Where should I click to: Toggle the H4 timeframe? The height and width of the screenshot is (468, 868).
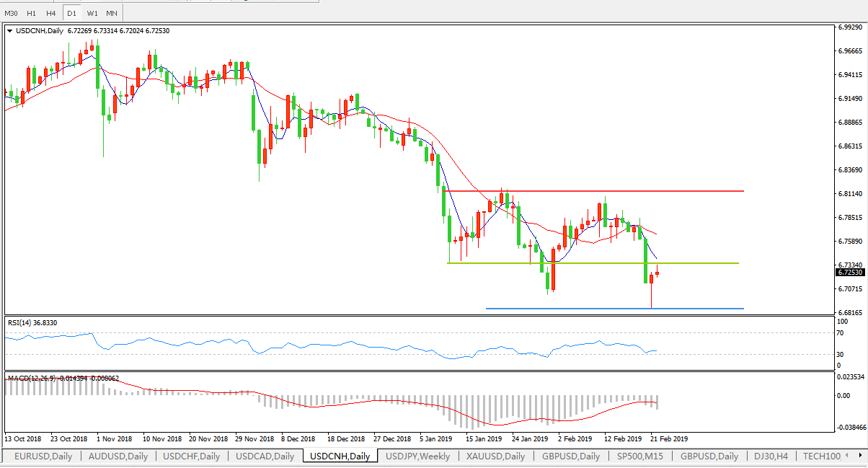click(x=50, y=13)
